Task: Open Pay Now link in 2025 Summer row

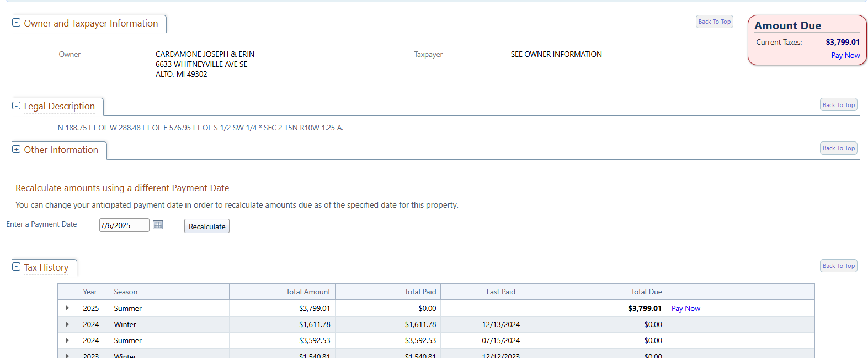Action: tap(685, 308)
